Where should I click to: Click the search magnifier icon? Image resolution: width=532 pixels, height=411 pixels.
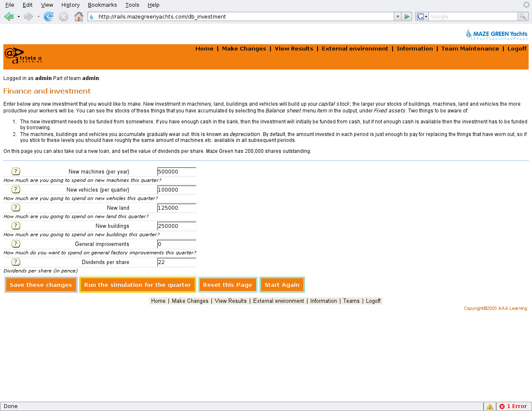pos(523,16)
